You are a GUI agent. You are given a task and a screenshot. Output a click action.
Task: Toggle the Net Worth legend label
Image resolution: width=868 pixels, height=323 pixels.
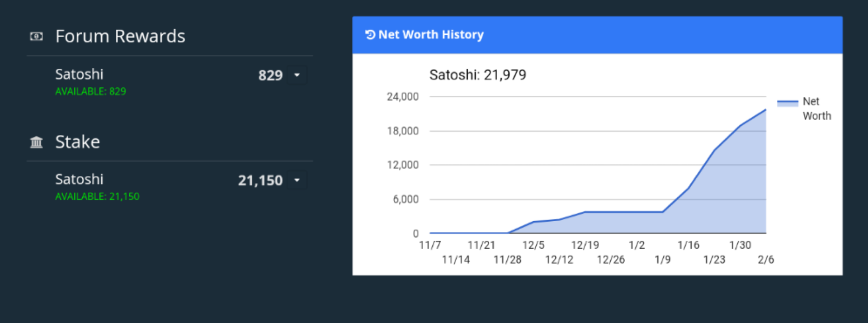816,109
